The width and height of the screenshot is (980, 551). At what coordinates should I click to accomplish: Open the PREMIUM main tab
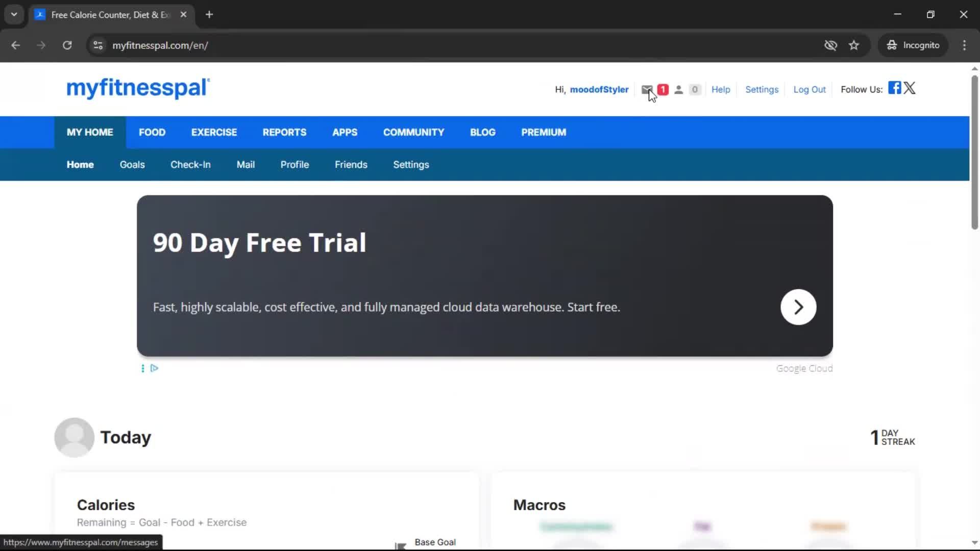pos(544,132)
